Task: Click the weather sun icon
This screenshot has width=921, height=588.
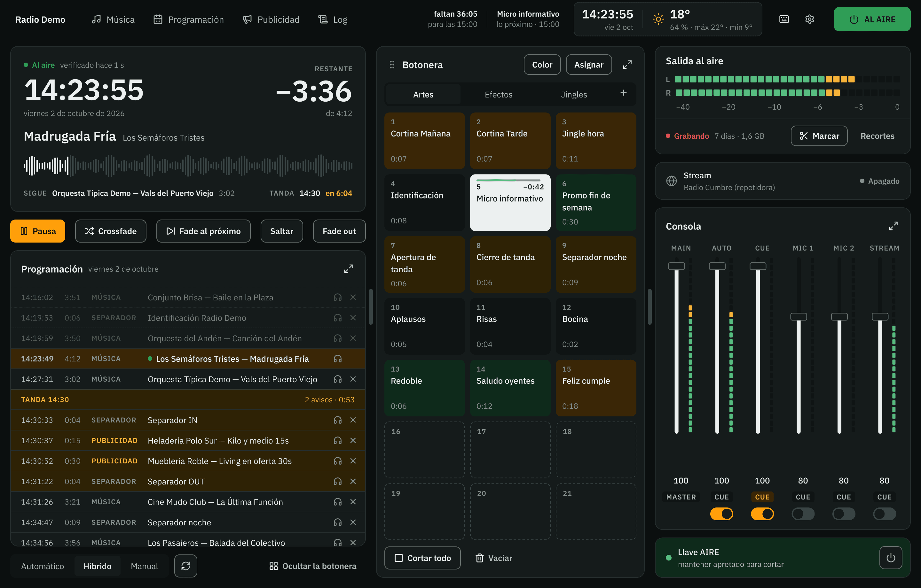Action: [658, 19]
